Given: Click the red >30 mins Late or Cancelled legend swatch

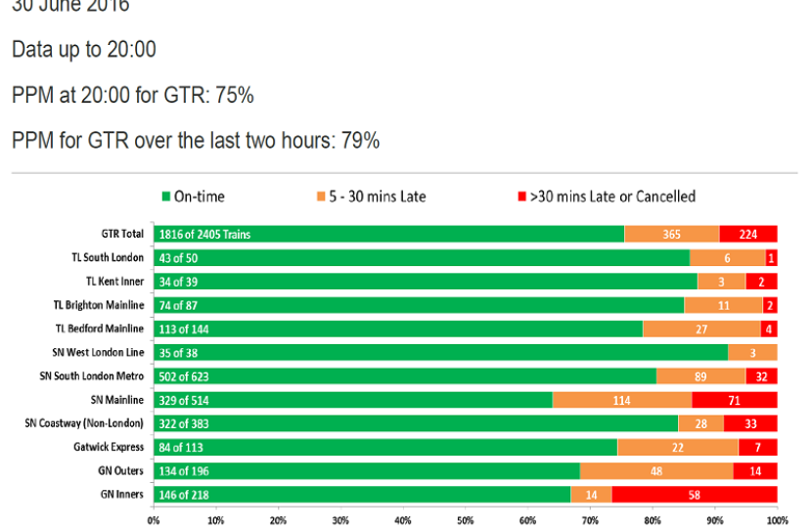Looking at the screenshot, I should [520, 197].
